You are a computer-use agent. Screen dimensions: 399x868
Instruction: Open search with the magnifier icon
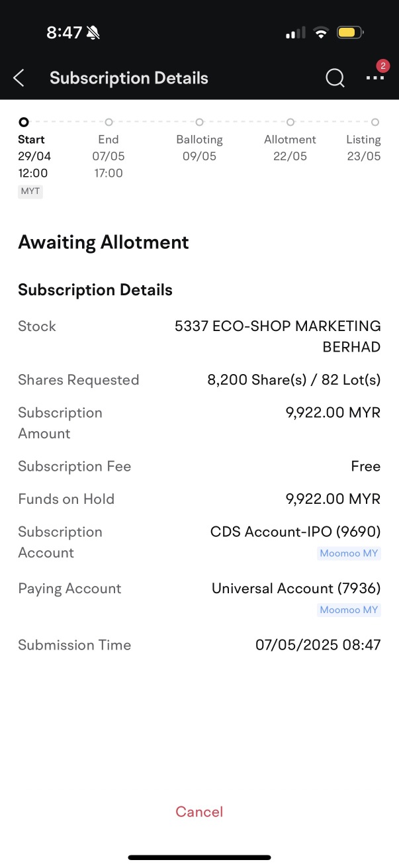click(x=335, y=78)
